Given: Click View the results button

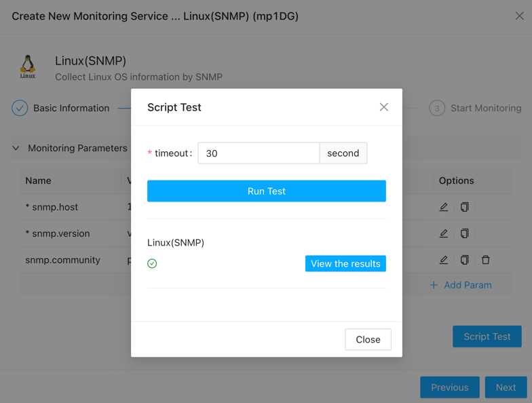Looking at the screenshot, I should point(345,263).
